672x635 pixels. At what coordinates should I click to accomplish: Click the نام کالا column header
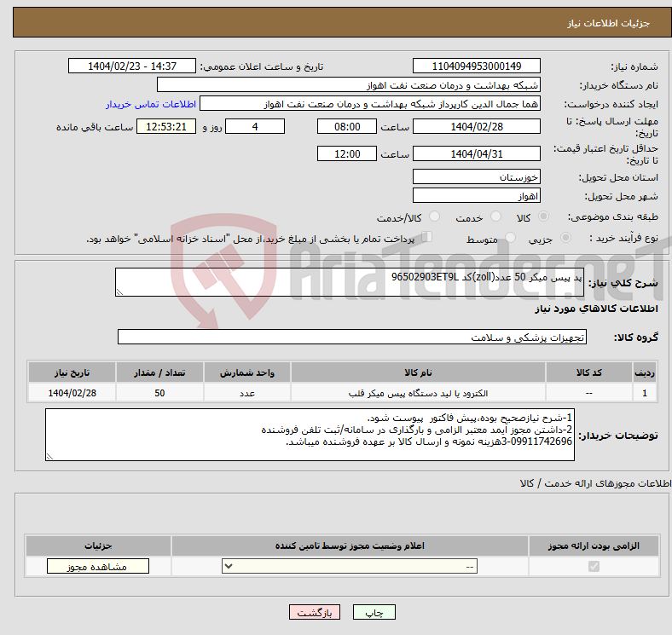(x=418, y=372)
